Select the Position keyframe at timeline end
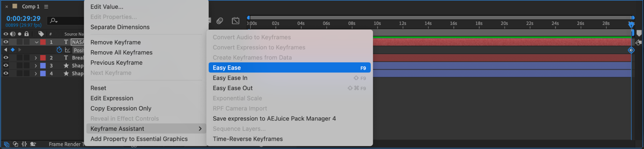Image resolution: width=644 pixels, height=149 pixels. pos(631,50)
